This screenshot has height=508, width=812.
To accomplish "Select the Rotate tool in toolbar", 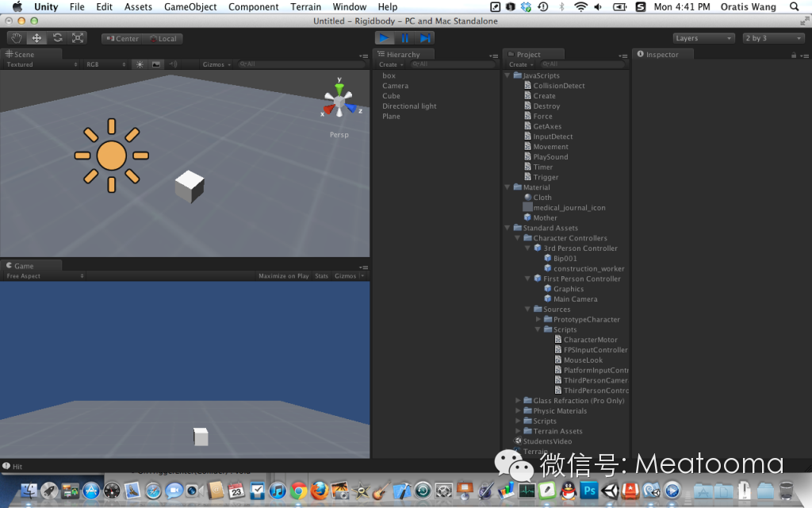I will (x=57, y=38).
